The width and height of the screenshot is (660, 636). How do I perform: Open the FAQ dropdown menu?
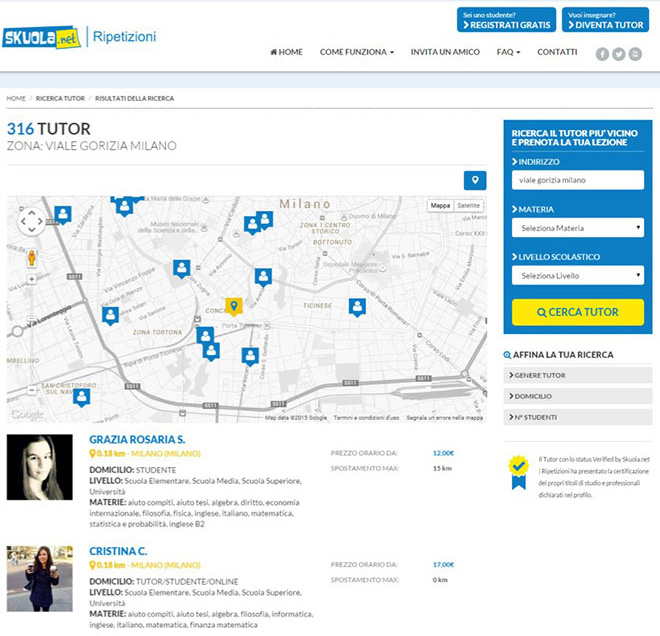click(x=508, y=52)
